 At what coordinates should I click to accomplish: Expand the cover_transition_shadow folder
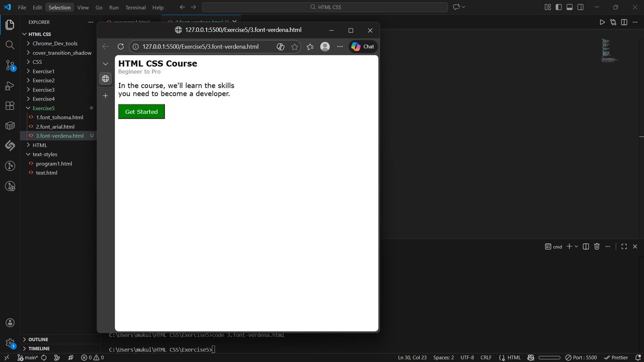[x=62, y=53]
